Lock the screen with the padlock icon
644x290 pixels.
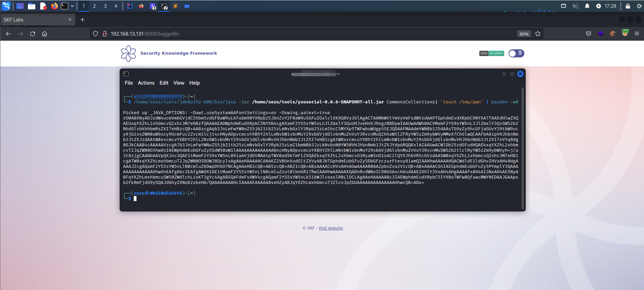pyautogui.click(x=628, y=6)
